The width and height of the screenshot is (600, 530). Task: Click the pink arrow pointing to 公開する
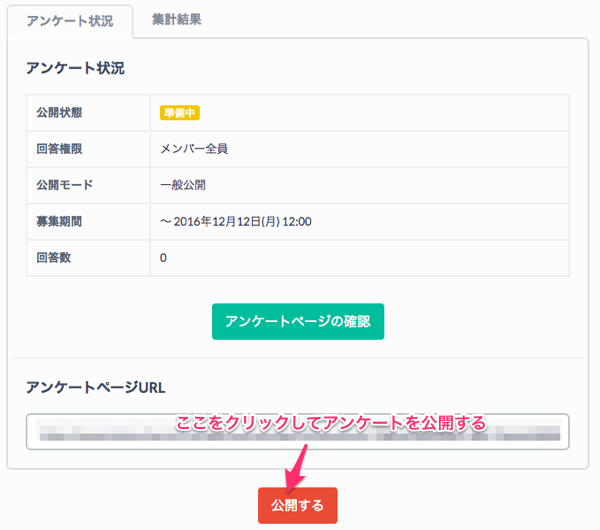click(x=297, y=463)
